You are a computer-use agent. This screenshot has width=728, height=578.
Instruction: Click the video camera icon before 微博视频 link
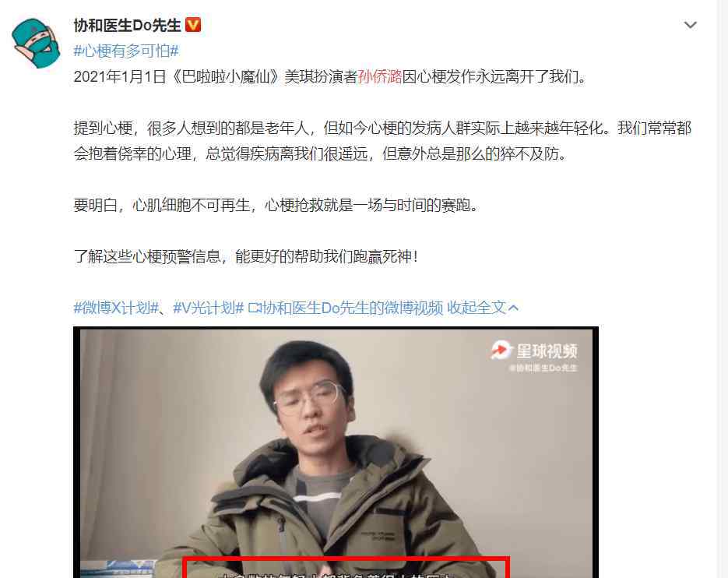pos(255,308)
